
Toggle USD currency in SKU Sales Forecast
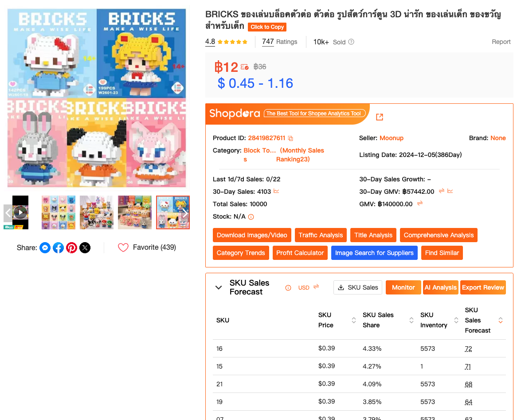tap(316, 287)
